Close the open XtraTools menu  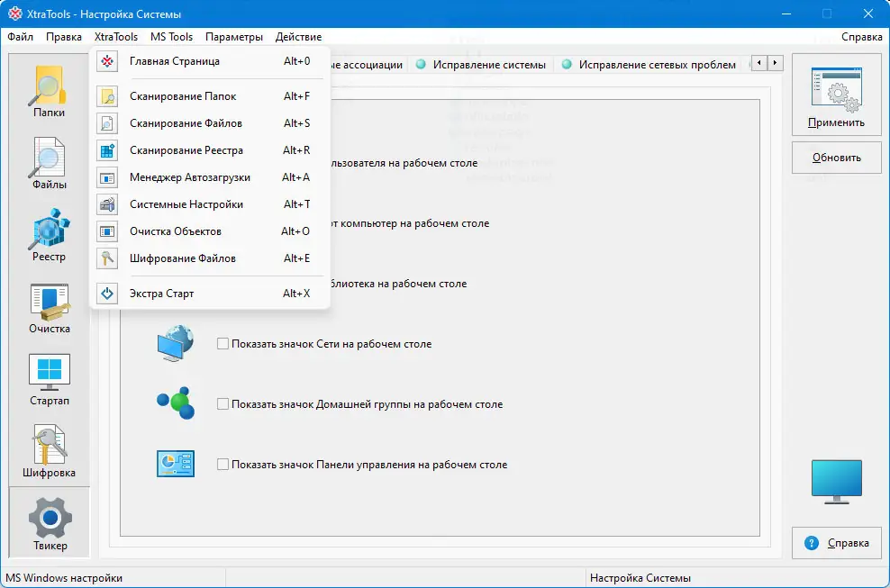coord(116,37)
